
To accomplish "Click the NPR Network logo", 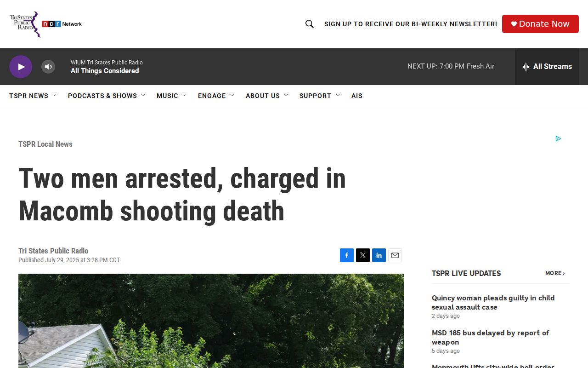I will [x=62, y=24].
